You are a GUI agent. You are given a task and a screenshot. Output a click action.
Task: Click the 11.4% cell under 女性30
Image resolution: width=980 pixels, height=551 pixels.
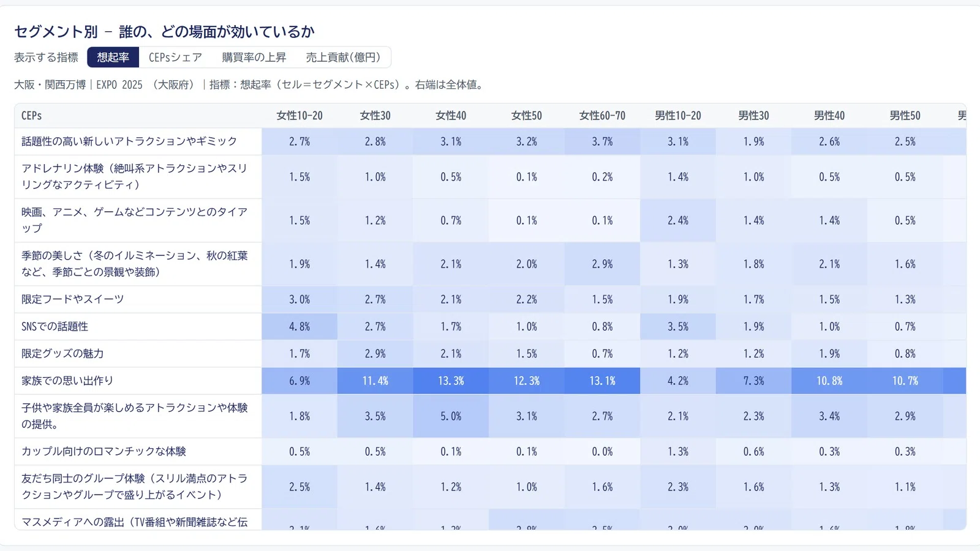tap(375, 381)
